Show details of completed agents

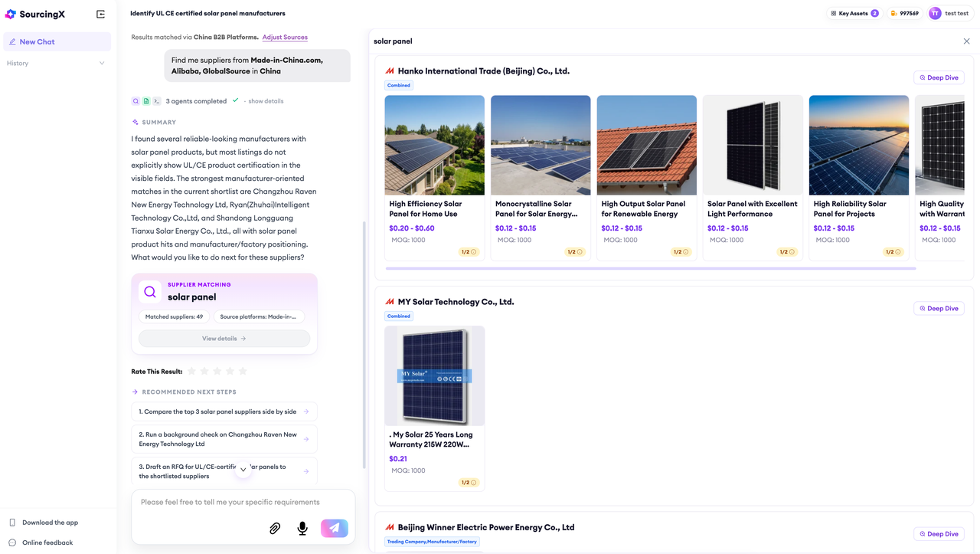[x=266, y=101]
